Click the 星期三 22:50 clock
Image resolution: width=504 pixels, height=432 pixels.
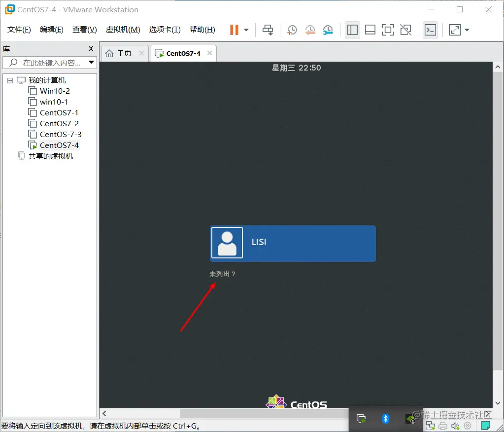[297, 68]
